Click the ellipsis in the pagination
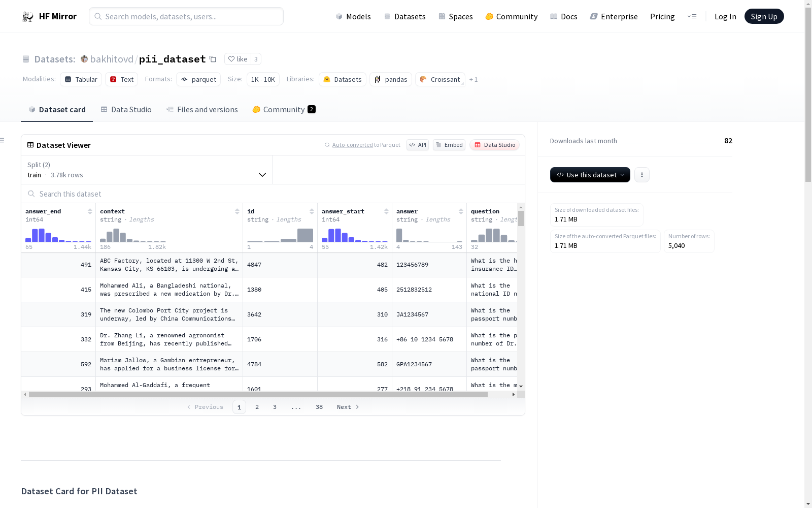The height and width of the screenshot is (508, 812). click(x=296, y=407)
